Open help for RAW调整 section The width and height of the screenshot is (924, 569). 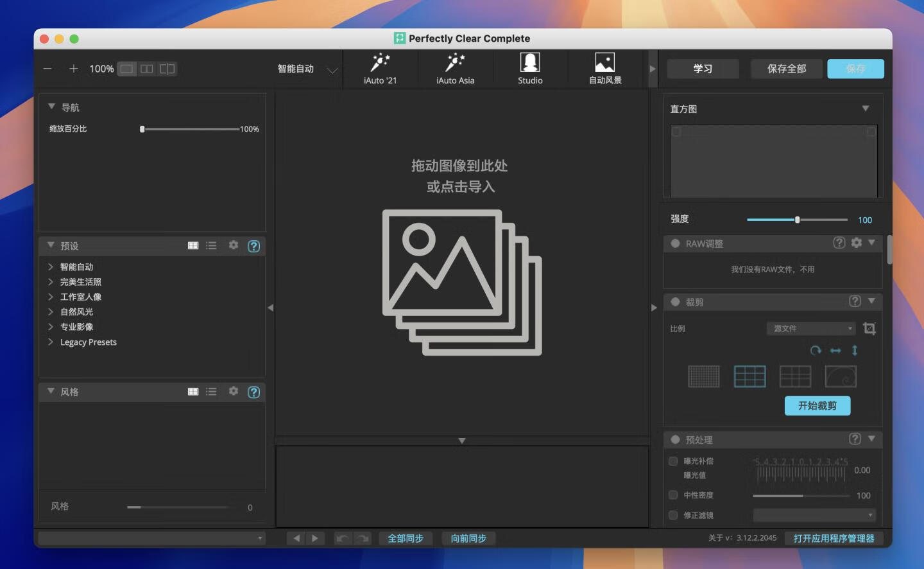coord(839,243)
